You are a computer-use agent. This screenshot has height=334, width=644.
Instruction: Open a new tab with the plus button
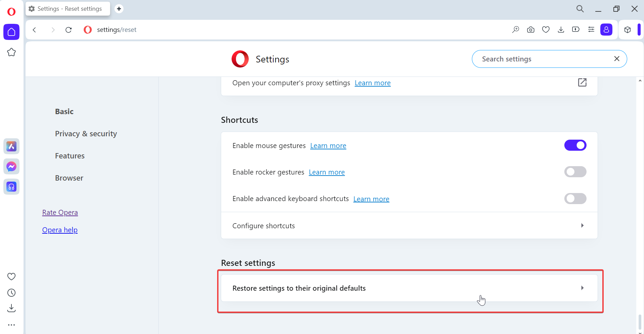point(119,9)
